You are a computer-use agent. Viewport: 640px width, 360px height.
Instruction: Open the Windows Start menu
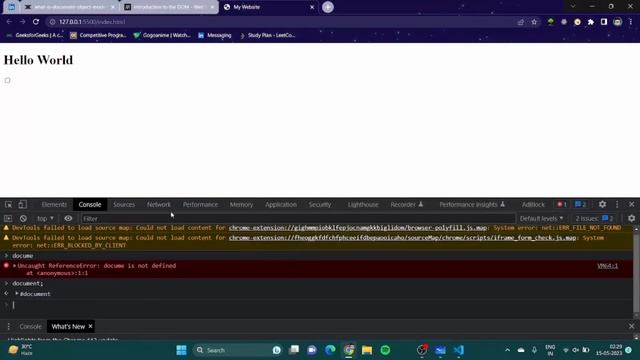[181, 350]
